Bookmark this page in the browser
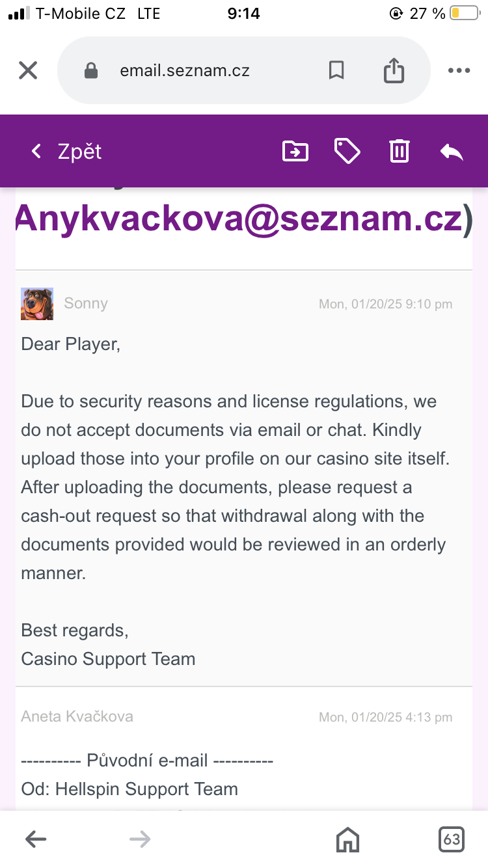This screenshot has height=868, width=488. [336, 70]
